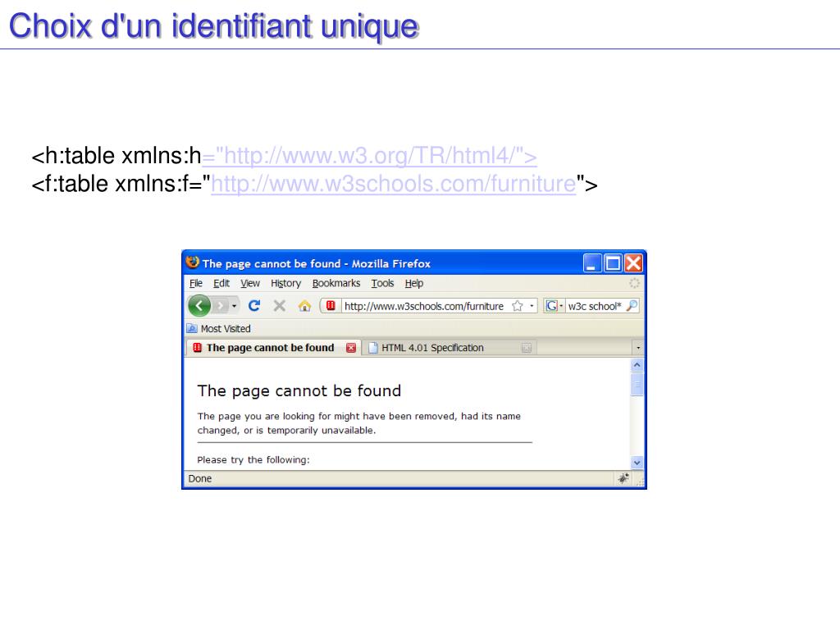
Task: Open the list all tabs dropdown
Action: point(638,348)
